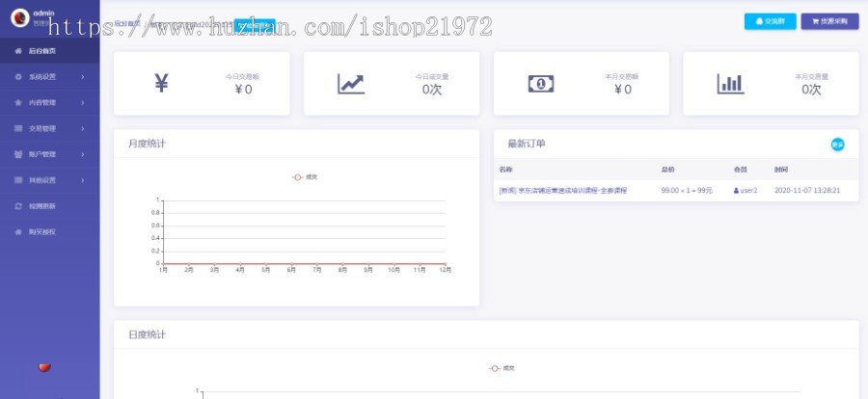
Task: Click the 今日交易额 ¥ 0 value
Action: (x=243, y=89)
